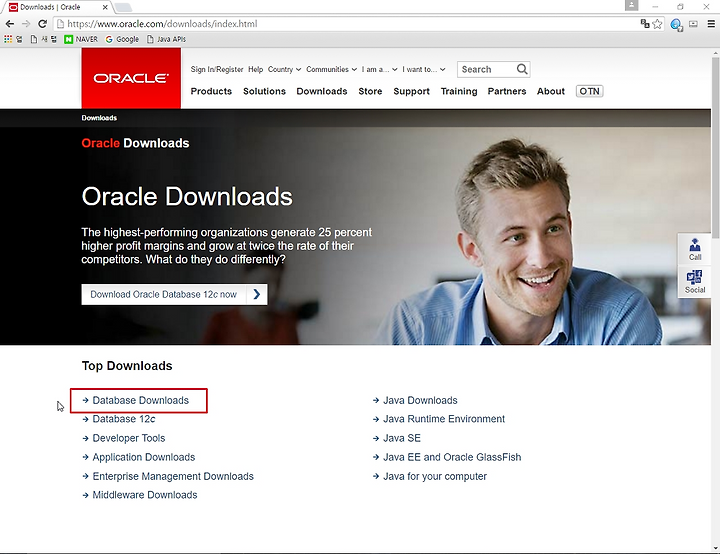Open the Products menu
The image size is (720, 554).
coord(211,91)
